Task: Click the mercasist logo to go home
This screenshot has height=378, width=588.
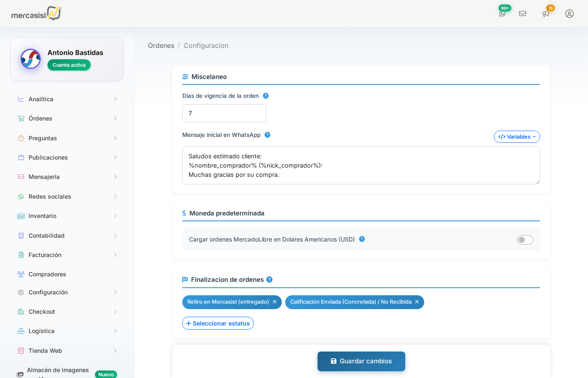Action: (36, 13)
